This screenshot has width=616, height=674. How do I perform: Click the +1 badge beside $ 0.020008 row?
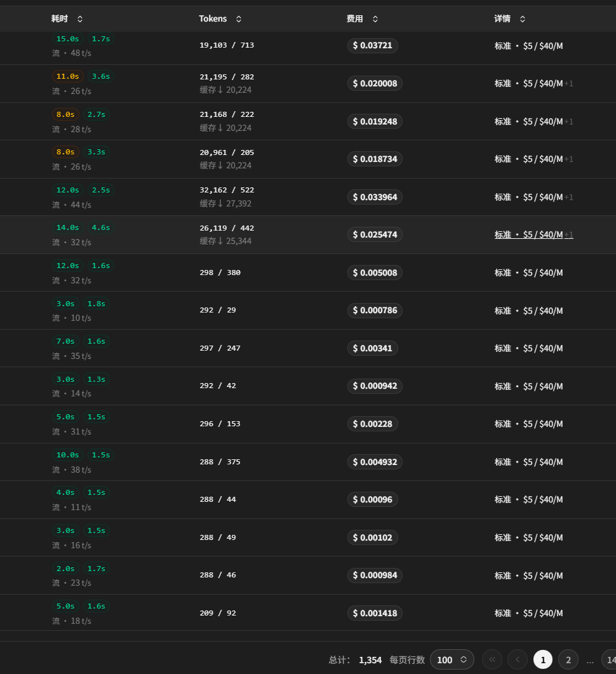tap(569, 84)
